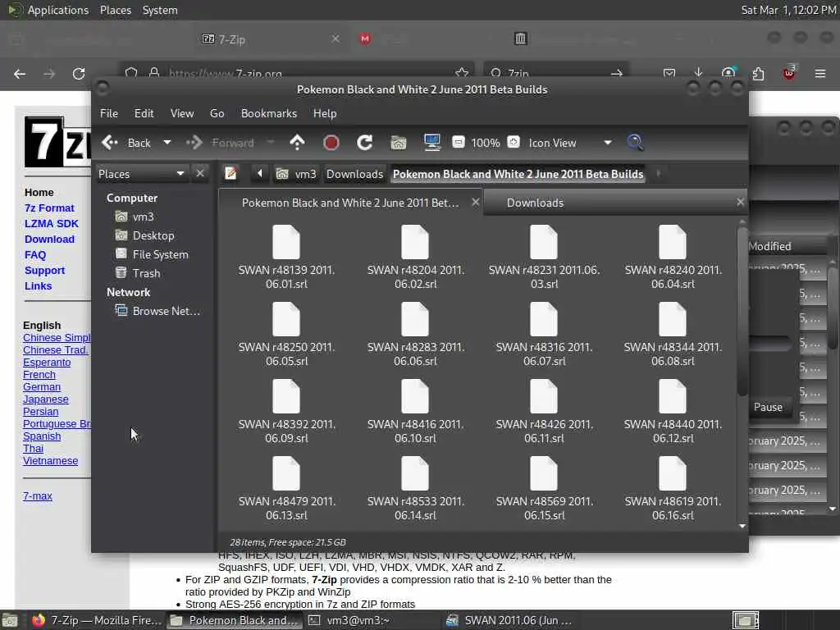Close the Pokemon Black and White tab
This screenshot has width=840, height=630.
[x=475, y=202]
